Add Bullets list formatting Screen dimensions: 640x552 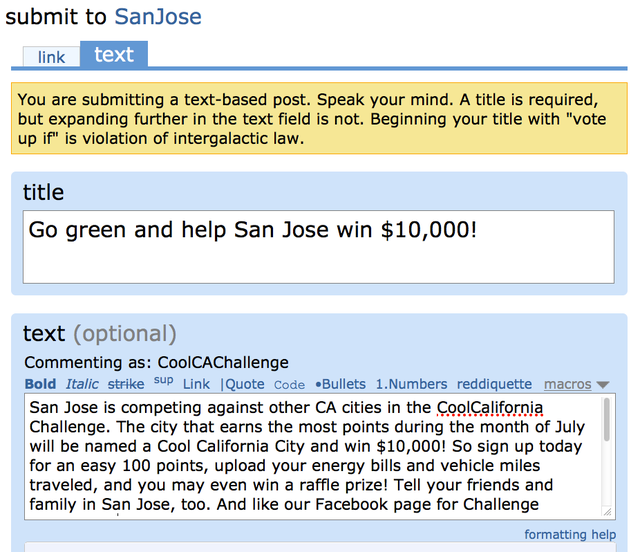[x=340, y=384]
